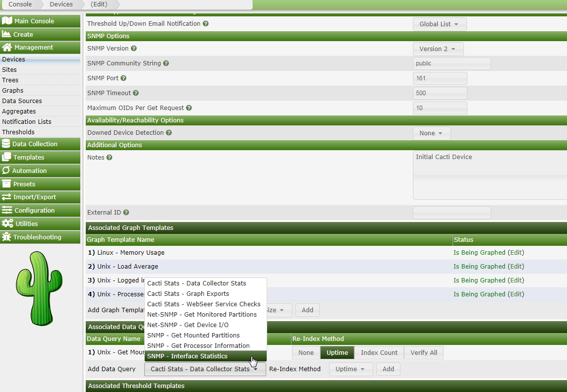Go to Console breadcrumb
Image resolution: width=567 pixels, height=392 pixels.
(x=20, y=4)
